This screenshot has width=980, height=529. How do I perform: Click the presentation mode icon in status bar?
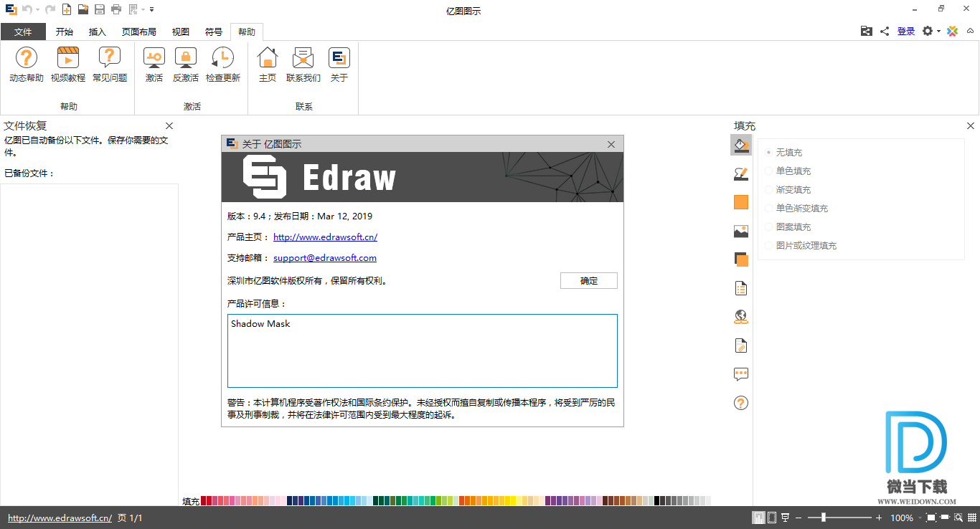click(786, 518)
